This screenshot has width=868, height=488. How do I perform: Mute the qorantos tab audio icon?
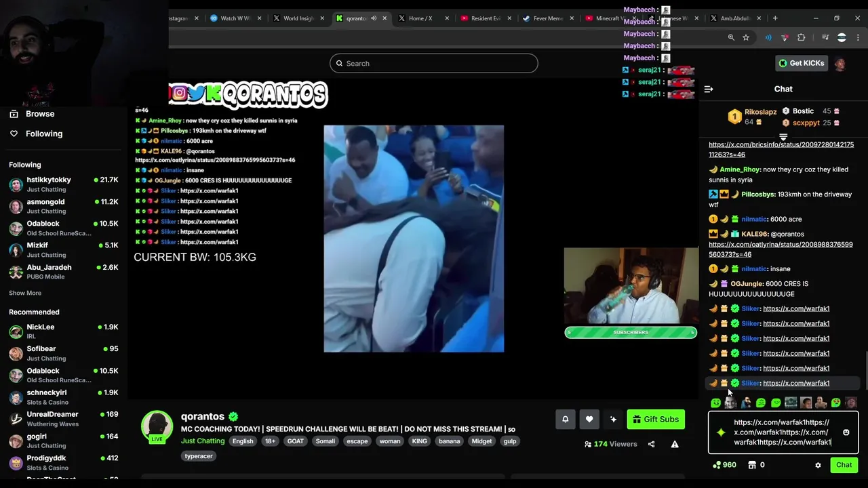pos(374,18)
